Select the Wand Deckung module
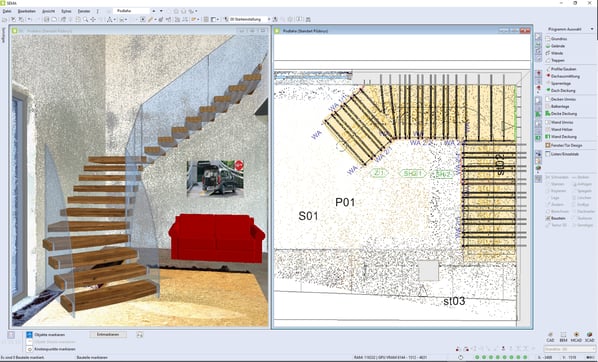 (x=563, y=137)
